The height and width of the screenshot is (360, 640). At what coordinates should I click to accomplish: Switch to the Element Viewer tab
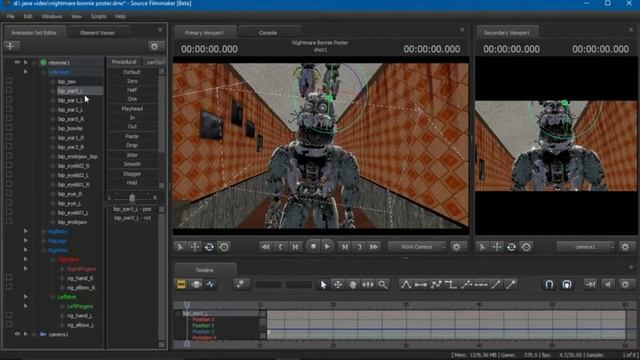98,33
